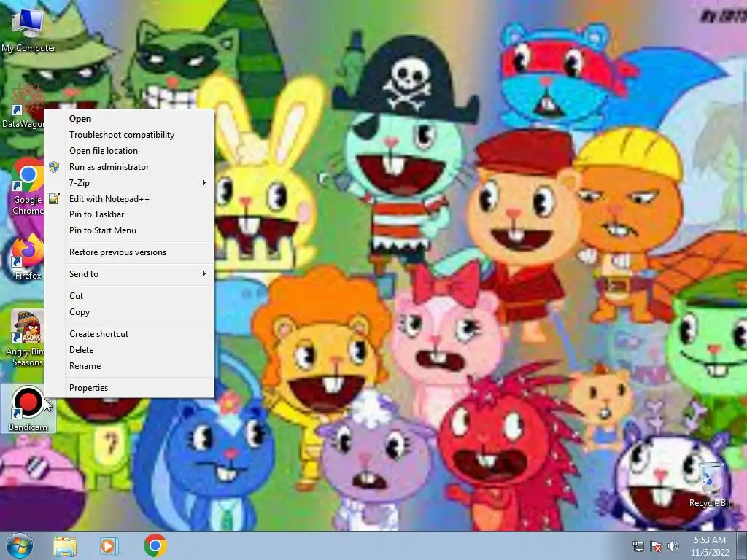
Task: Choose Open file location
Action: coord(130,150)
